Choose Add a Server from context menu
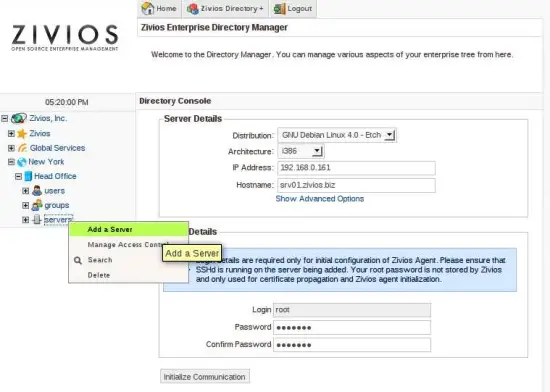Viewport: 550px width, 392px height. point(128,229)
